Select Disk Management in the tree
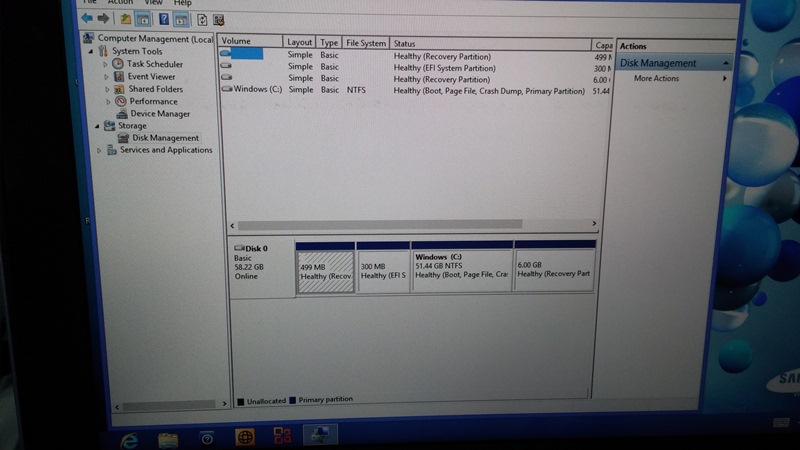 [x=165, y=138]
